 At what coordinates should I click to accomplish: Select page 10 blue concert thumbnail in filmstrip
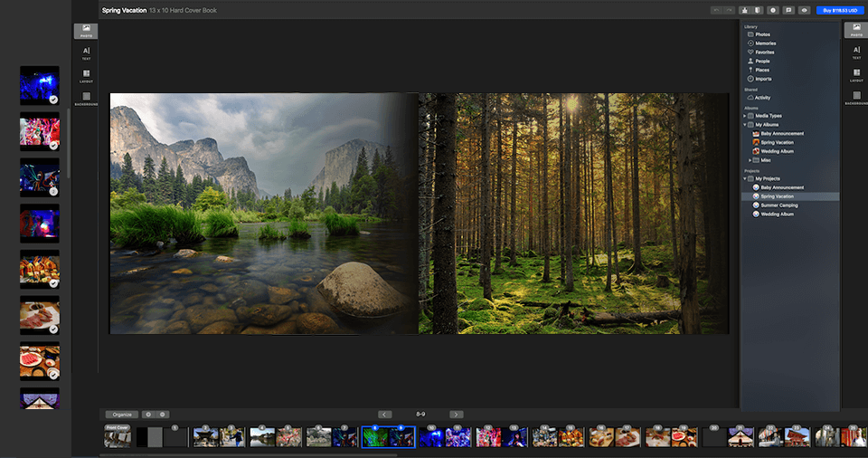(x=432, y=437)
